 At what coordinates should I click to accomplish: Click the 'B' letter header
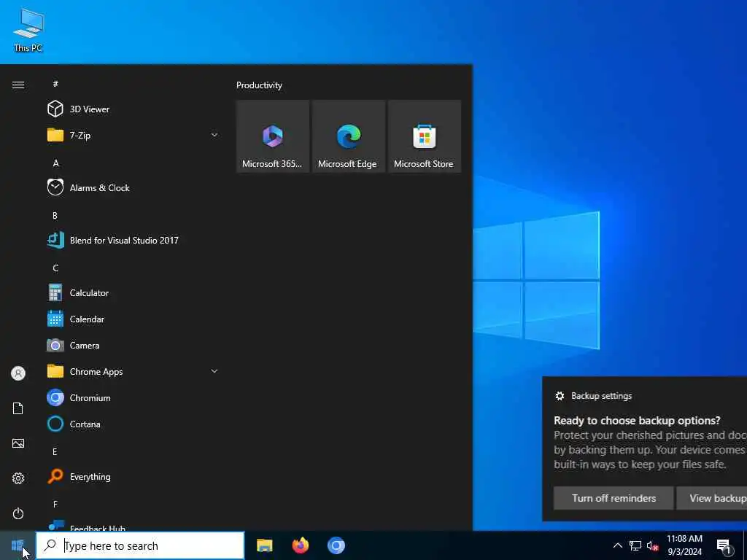point(55,216)
